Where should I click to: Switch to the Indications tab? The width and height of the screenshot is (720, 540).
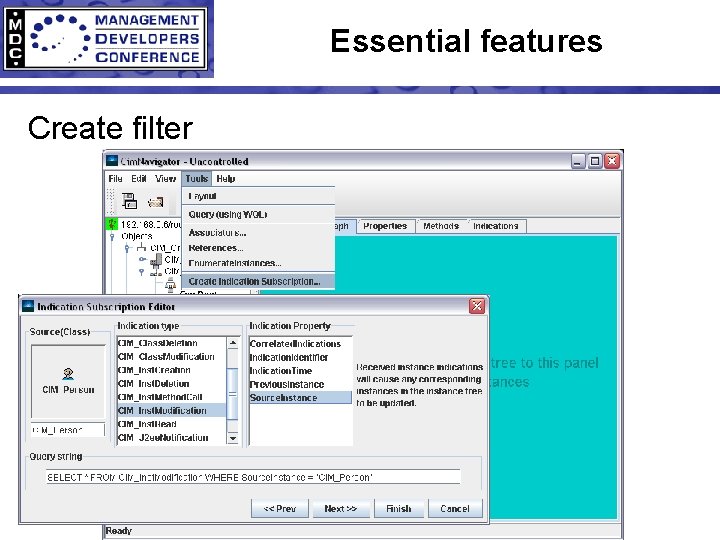pyautogui.click(x=495, y=226)
